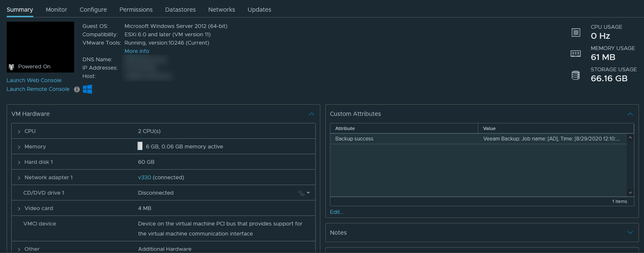Expand the Hard disk 1 details
Viewport: 644px width, 253px height.
pyautogui.click(x=19, y=162)
